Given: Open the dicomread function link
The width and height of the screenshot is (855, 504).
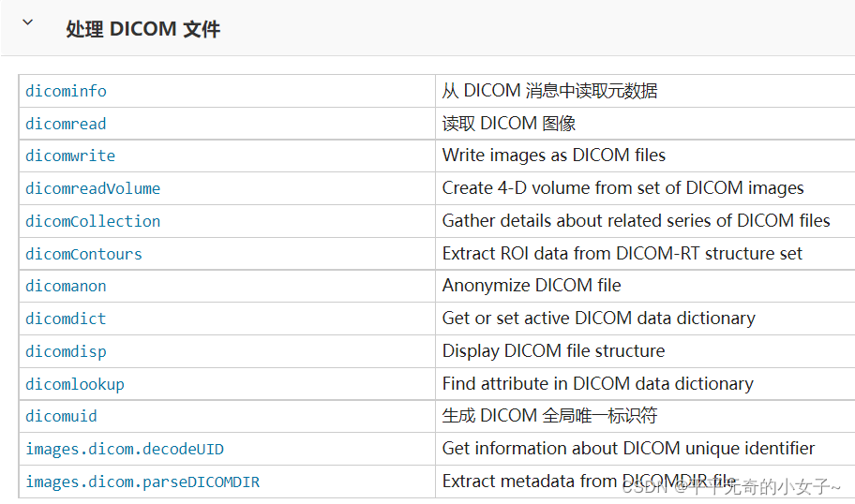Looking at the screenshot, I should (66, 124).
